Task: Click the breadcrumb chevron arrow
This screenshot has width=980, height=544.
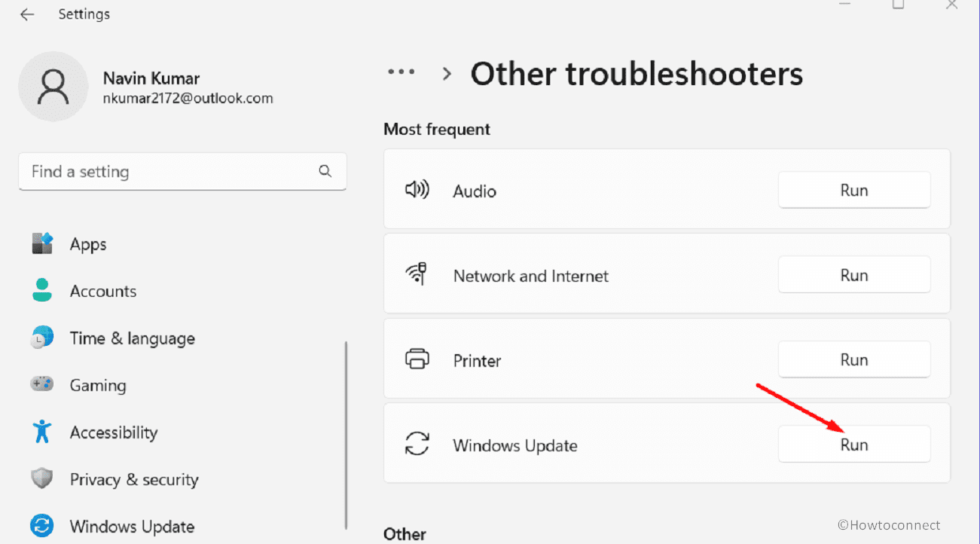Action: click(447, 74)
